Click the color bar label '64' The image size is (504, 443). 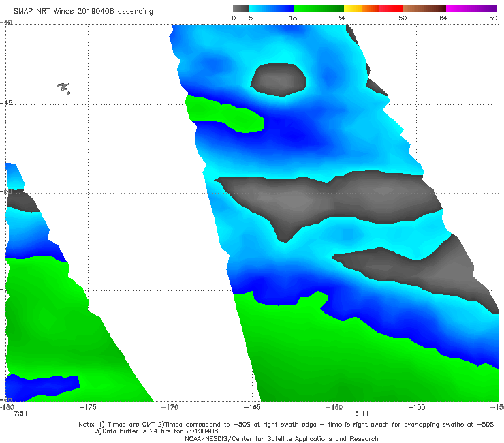point(443,18)
